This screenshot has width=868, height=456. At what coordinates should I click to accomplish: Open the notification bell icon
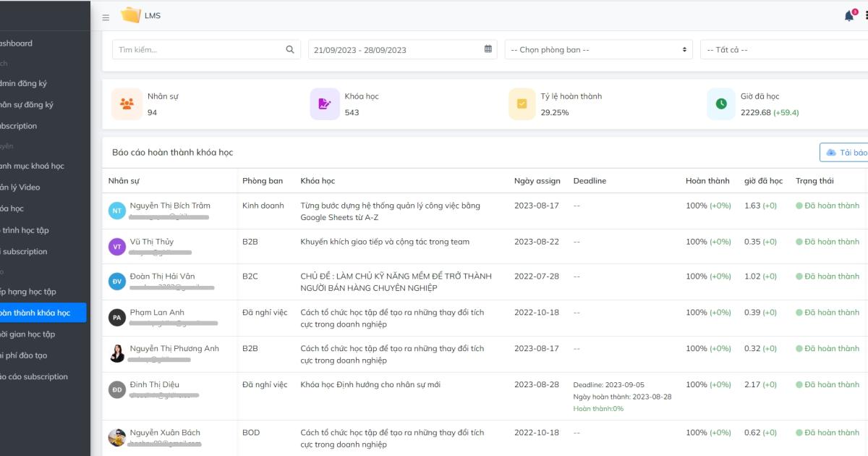[847, 14]
